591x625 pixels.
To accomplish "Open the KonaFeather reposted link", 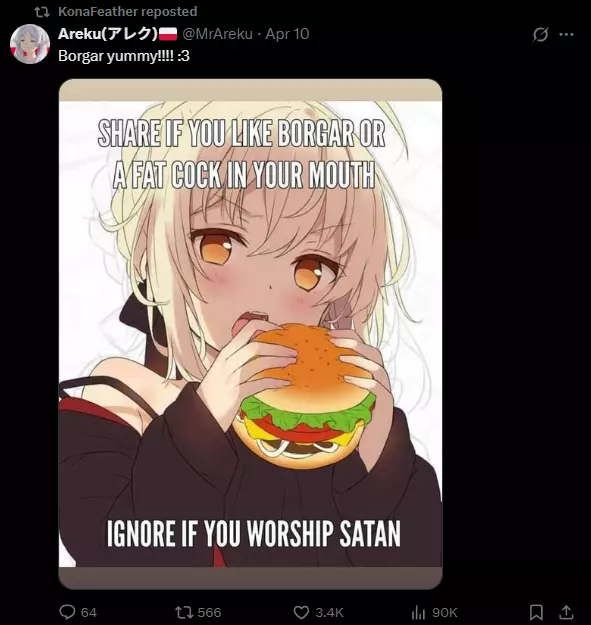I will pos(128,12).
